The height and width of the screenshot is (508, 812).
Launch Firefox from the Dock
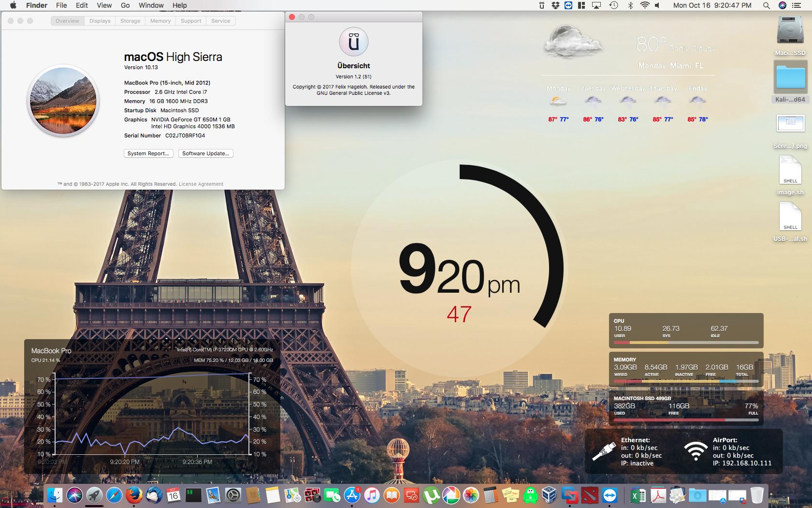(134, 495)
